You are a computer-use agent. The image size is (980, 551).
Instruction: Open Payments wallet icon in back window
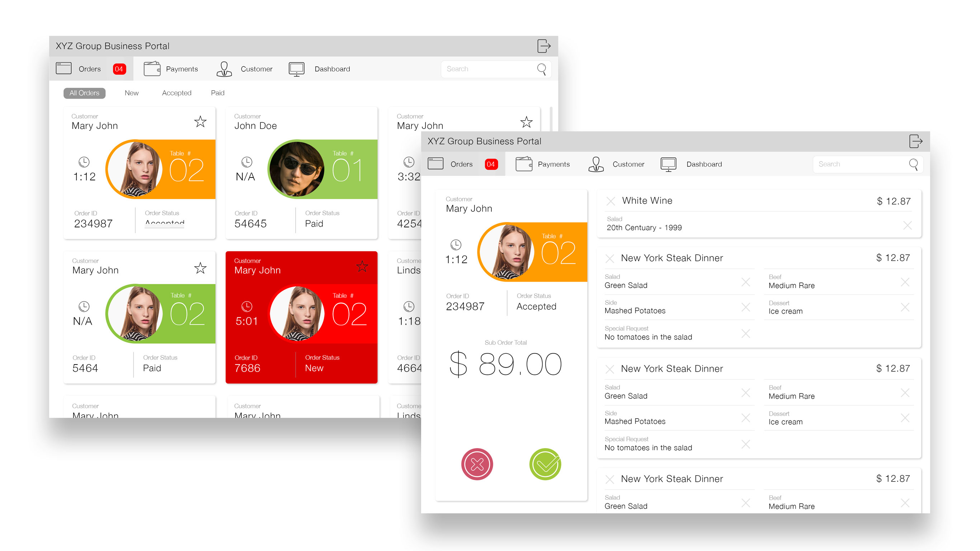pos(152,69)
